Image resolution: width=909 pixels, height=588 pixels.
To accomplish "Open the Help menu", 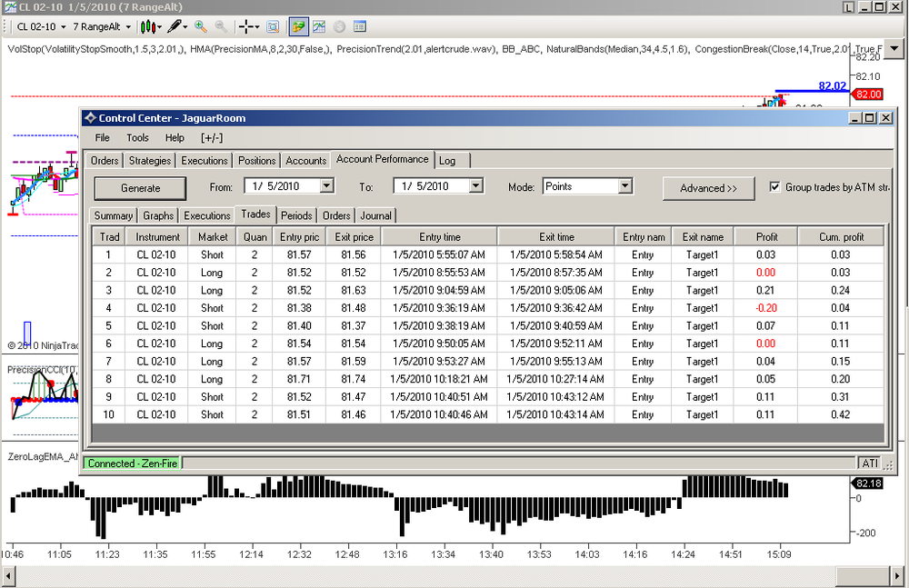I will pos(175,138).
